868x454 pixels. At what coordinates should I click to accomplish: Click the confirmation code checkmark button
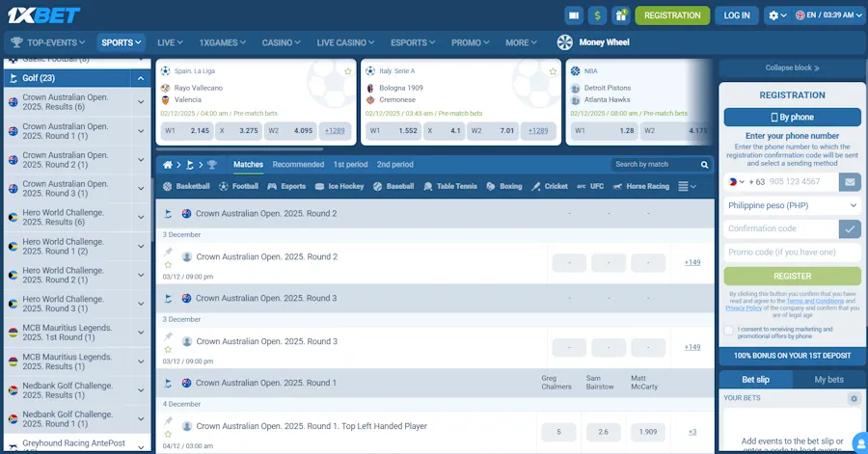[850, 228]
